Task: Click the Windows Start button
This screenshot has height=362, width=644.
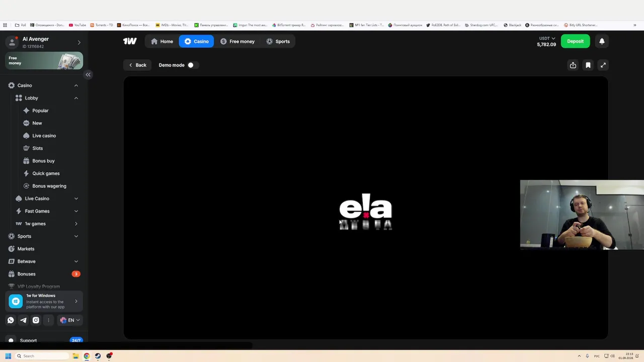Action: [8, 356]
